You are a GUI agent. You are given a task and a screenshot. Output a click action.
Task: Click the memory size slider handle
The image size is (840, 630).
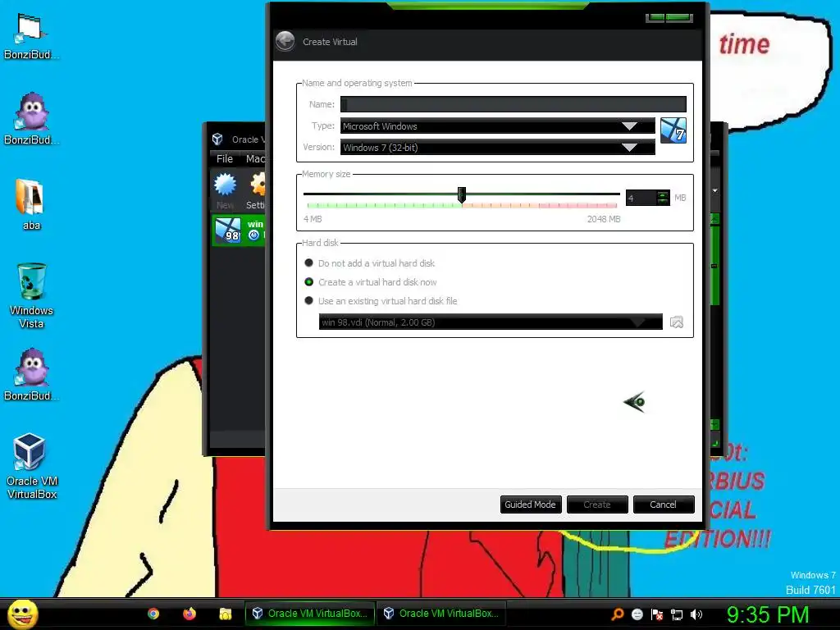click(462, 195)
